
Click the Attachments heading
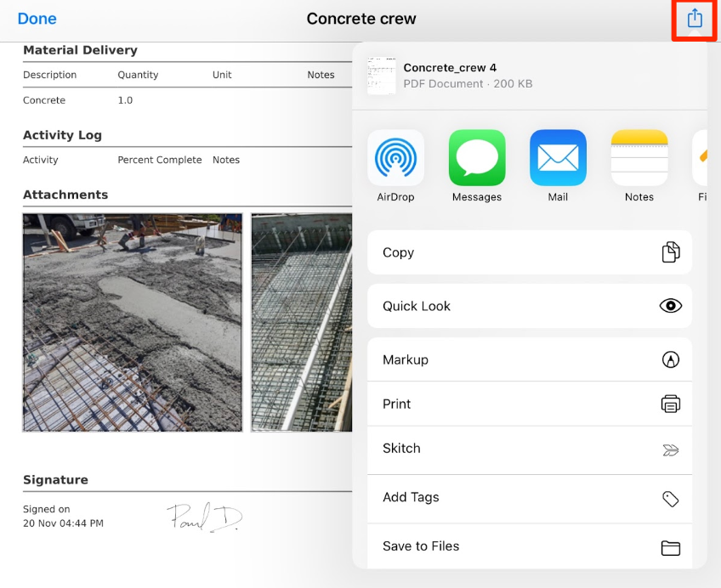(65, 195)
